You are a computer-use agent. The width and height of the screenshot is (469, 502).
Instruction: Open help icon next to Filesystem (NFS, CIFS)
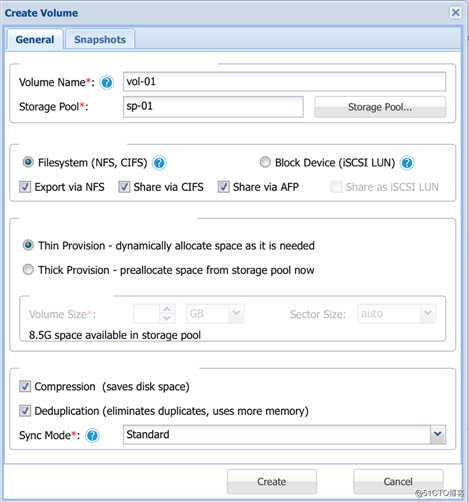159,163
